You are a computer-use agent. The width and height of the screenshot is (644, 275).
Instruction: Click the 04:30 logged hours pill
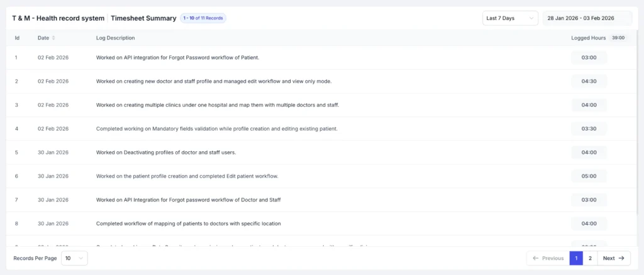point(589,82)
